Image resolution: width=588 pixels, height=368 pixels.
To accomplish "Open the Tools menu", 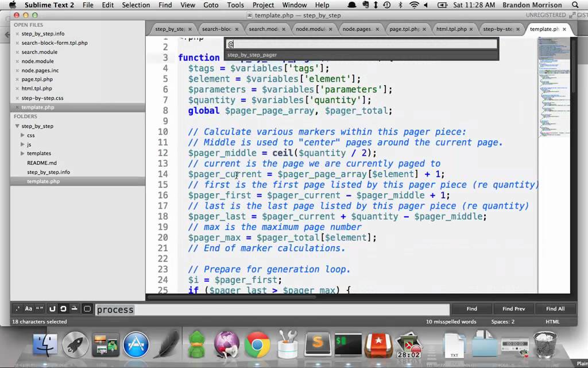I will pyautogui.click(x=235, y=5).
